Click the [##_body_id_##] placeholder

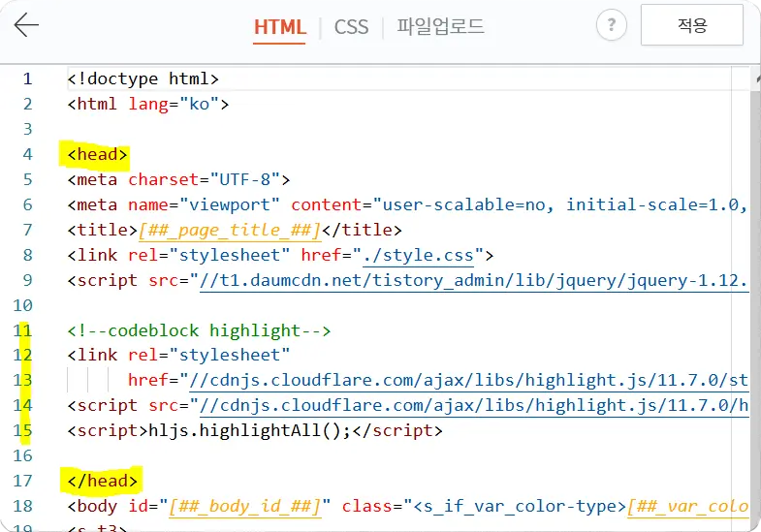[245, 506]
